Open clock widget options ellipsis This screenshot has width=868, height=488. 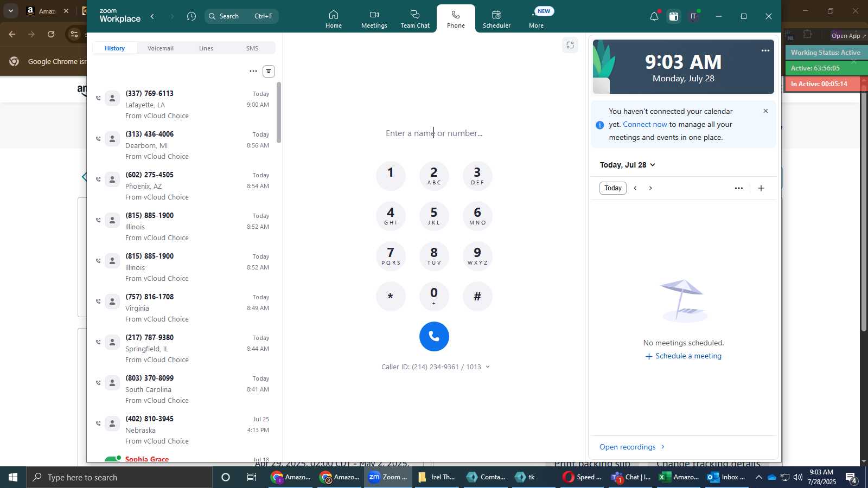pos(765,50)
